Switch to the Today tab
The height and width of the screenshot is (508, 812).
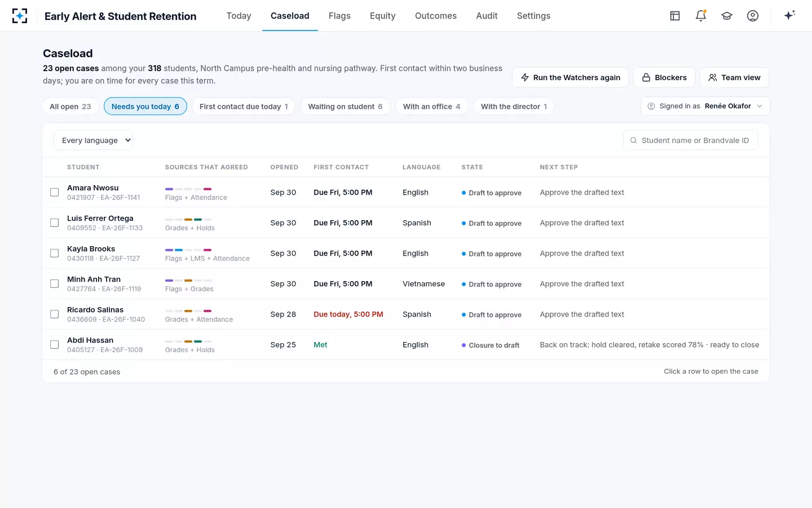coord(239,16)
